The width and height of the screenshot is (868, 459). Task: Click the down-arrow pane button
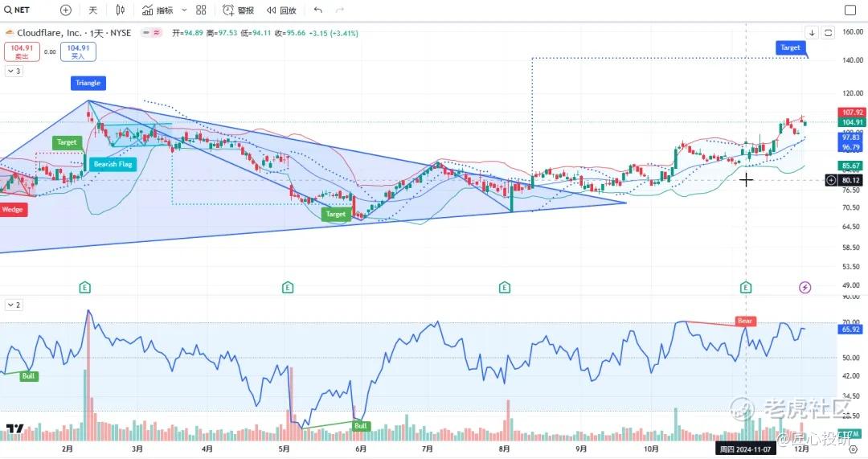(812, 33)
